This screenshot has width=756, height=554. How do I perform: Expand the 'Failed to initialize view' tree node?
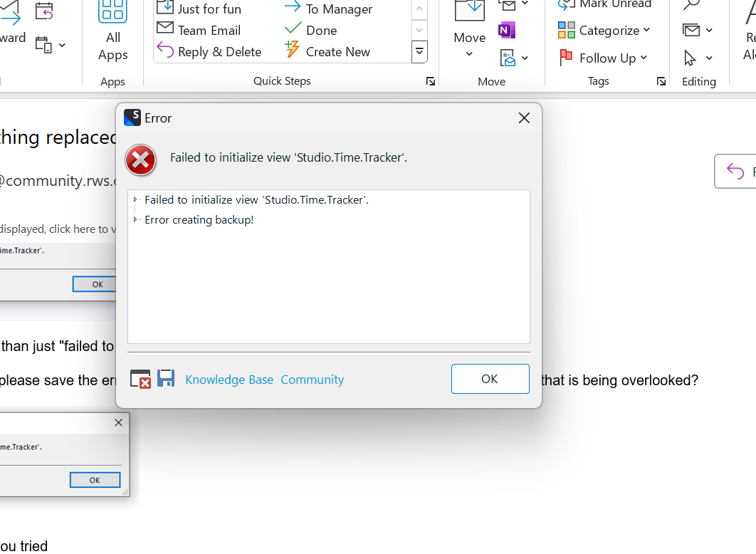tap(135, 199)
